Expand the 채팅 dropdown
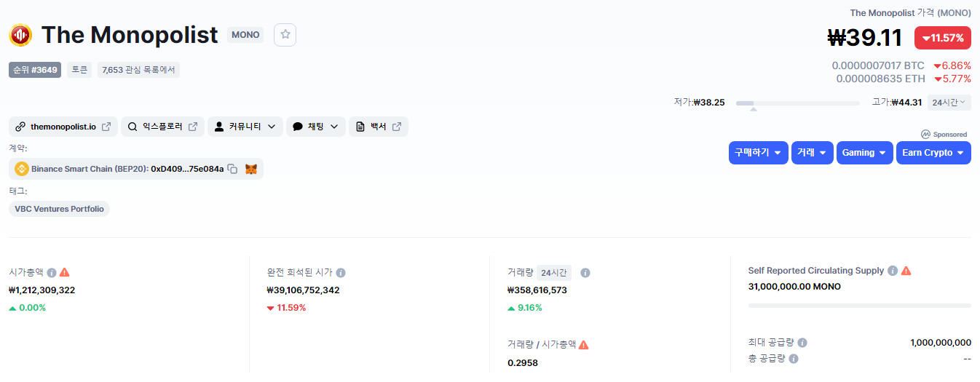Screen dimensions: 980x382 point(316,127)
